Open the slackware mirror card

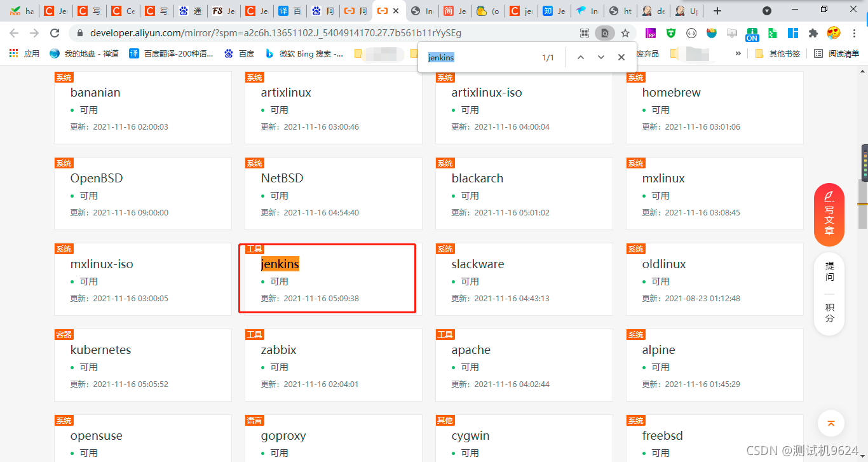(x=524, y=279)
